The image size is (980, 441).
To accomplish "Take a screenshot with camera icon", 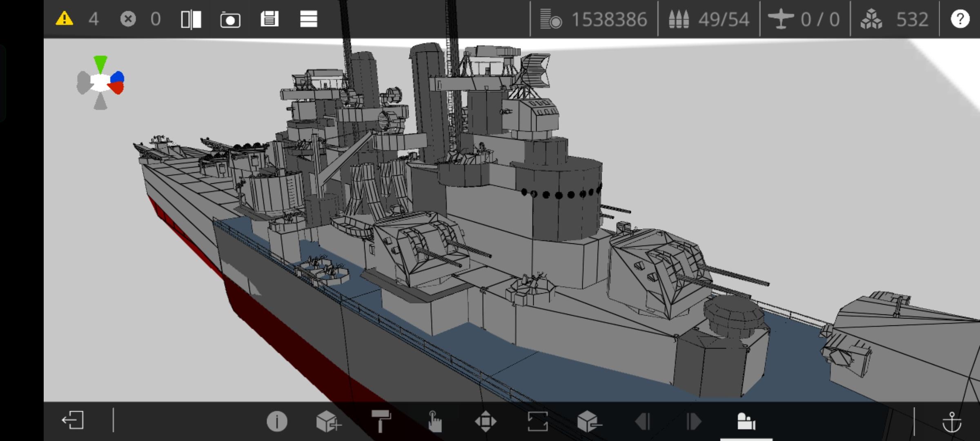I will [230, 20].
